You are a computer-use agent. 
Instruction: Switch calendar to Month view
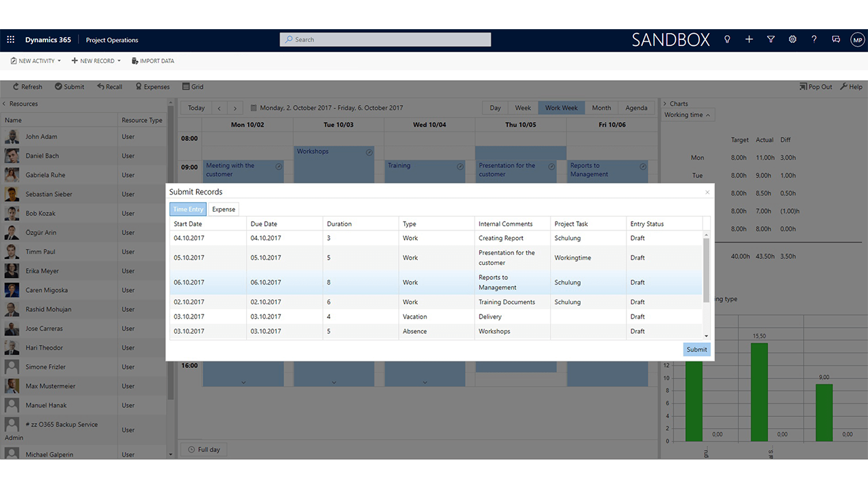tap(601, 108)
